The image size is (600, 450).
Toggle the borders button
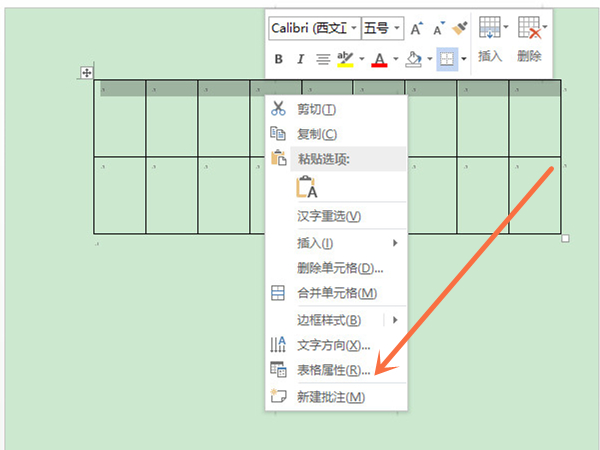445,60
